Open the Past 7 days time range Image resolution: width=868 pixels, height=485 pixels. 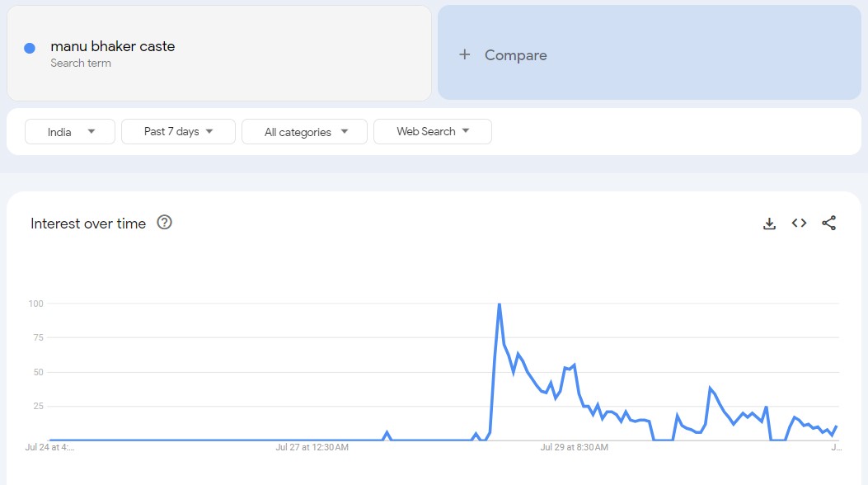(178, 132)
